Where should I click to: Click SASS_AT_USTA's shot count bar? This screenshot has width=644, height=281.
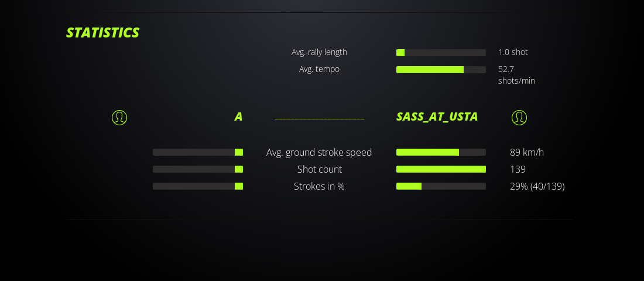click(441, 169)
